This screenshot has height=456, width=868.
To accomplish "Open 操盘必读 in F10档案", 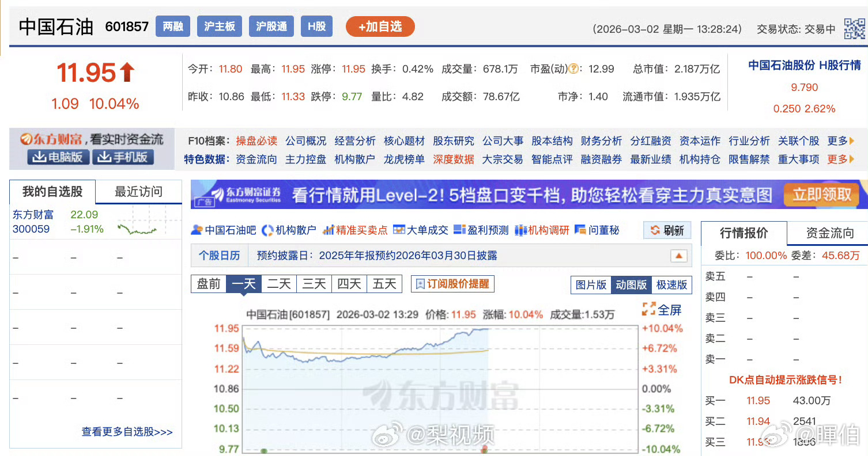I will 256,141.
